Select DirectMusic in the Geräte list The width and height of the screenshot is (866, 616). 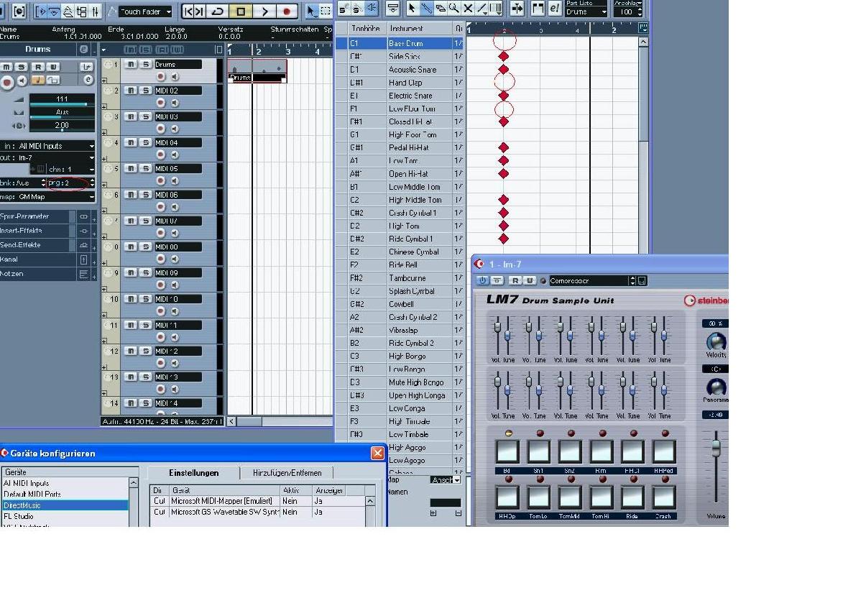point(65,505)
